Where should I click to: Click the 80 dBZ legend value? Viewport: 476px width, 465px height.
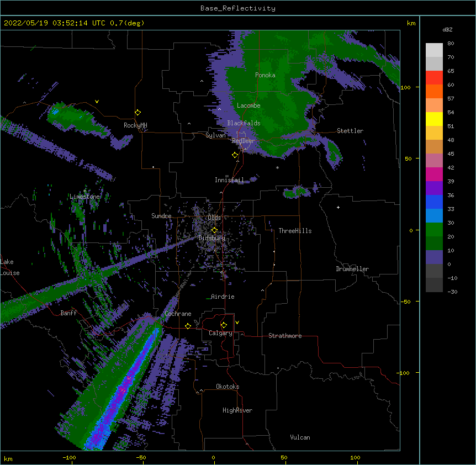(x=451, y=44)
